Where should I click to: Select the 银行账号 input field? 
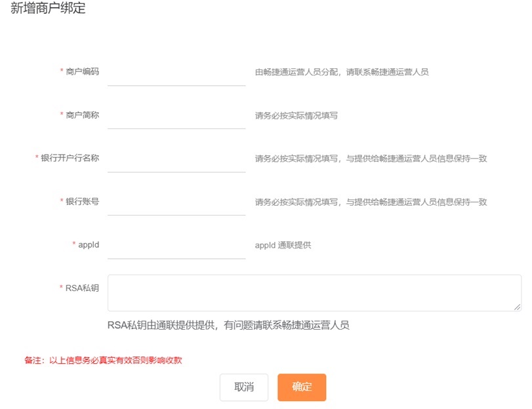click(x=176, y=203)
